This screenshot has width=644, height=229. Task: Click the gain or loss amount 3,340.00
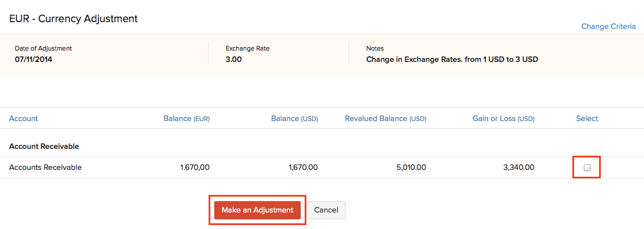coord(519,168)
